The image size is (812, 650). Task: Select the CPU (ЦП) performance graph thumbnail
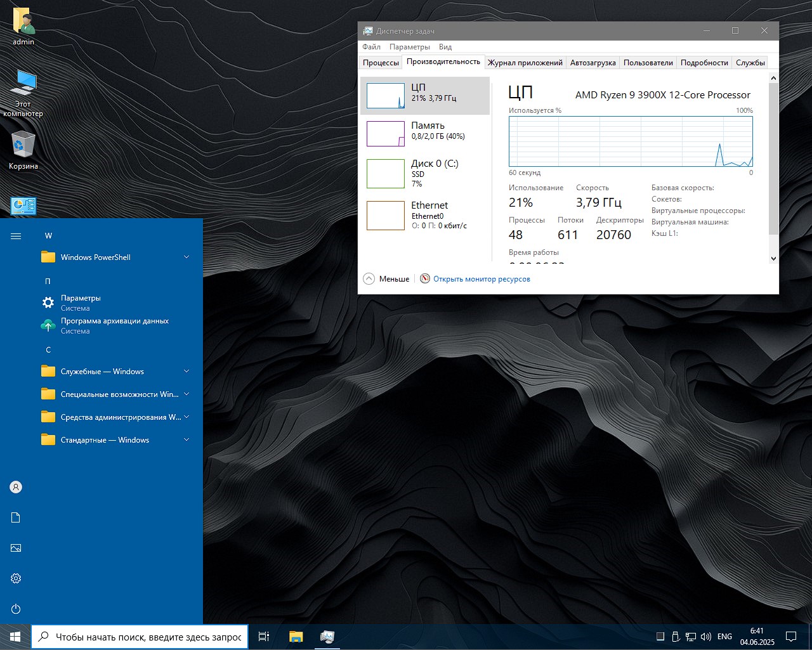point(386,96)
